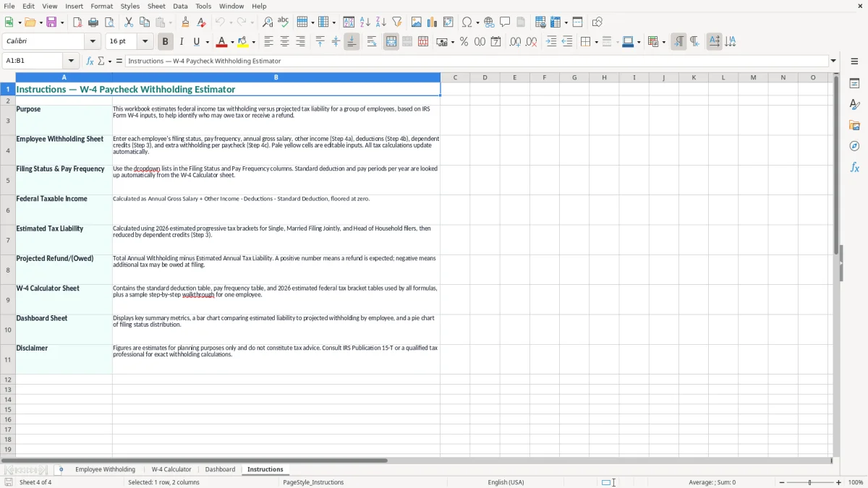Open the Function Wizard
The width and height of the screenshot is (868, 488).
click(90, 61)
